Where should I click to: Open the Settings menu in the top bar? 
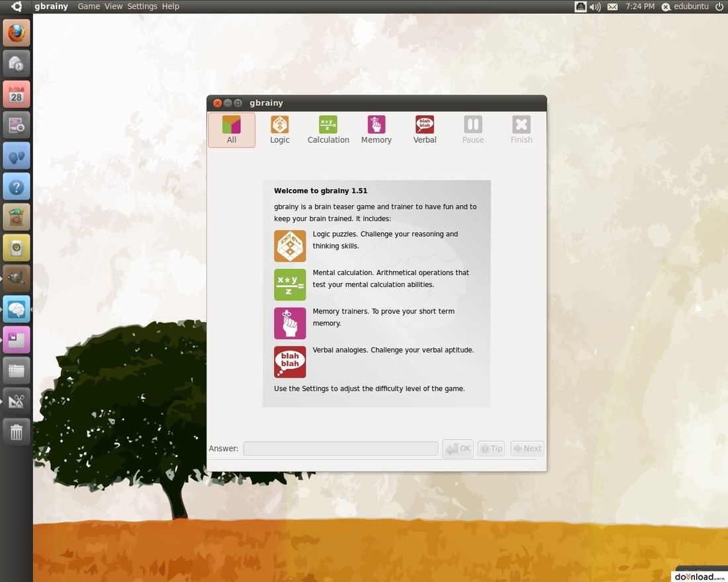142,7
